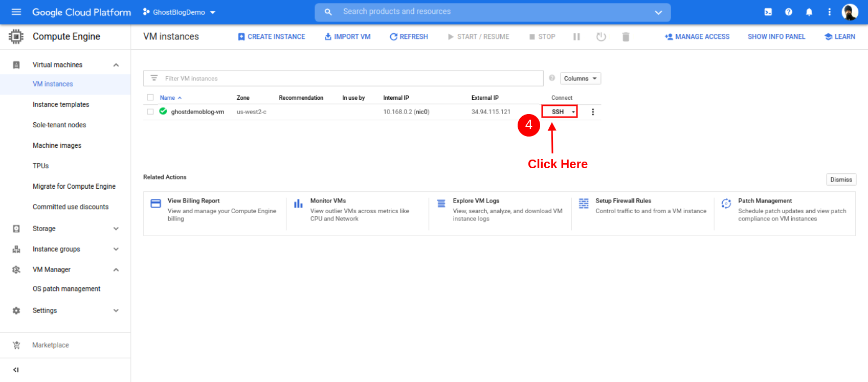Image resolution: width=868 pixels, height=382 pixels.
Task: Show notifications bell panel
Action: (x=809, y=12)
